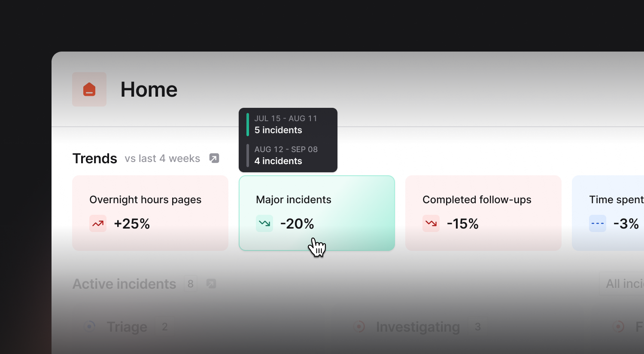Open the Completed follow-ups trend card
Image resolution: width=644 pixels, height=354 pixels.
click(483, 213)
